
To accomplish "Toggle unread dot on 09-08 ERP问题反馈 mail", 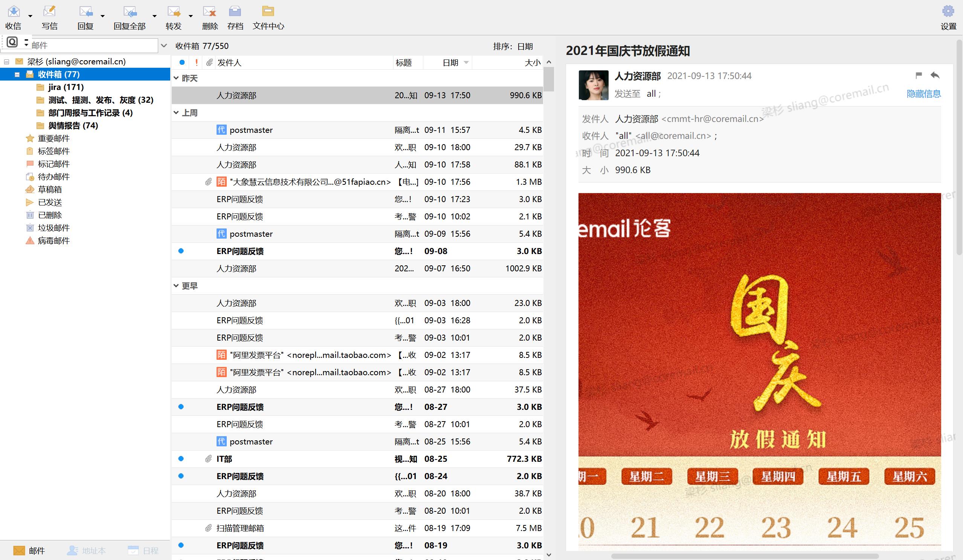I will pyautogui.click(x=181, y=251).
